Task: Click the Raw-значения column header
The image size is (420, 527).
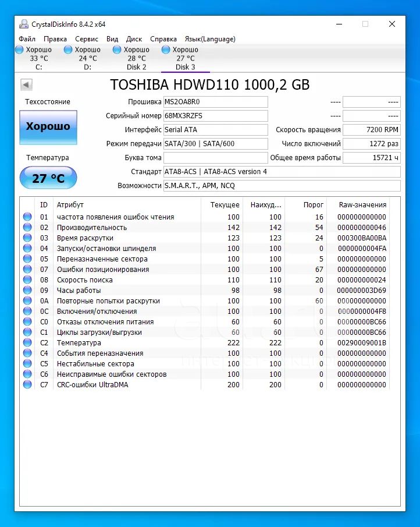Action: 358,204
